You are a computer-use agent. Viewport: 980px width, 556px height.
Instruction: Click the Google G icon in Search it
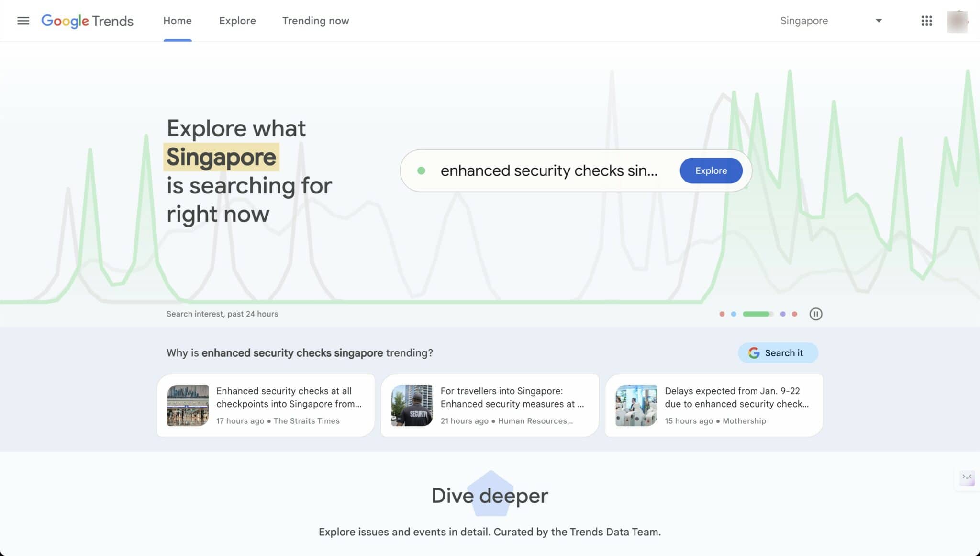pyautogui.click(x=754, y=353)
